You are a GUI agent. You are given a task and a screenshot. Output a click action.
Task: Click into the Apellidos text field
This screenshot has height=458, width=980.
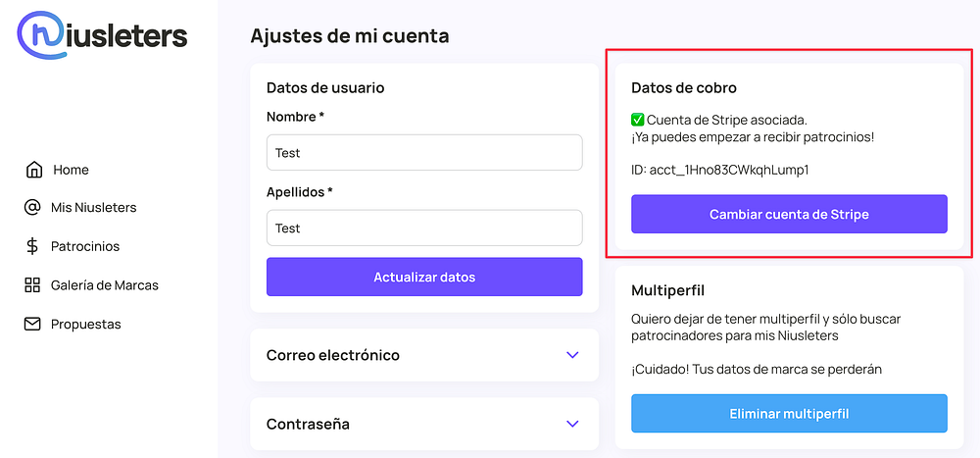click(424, 229)
